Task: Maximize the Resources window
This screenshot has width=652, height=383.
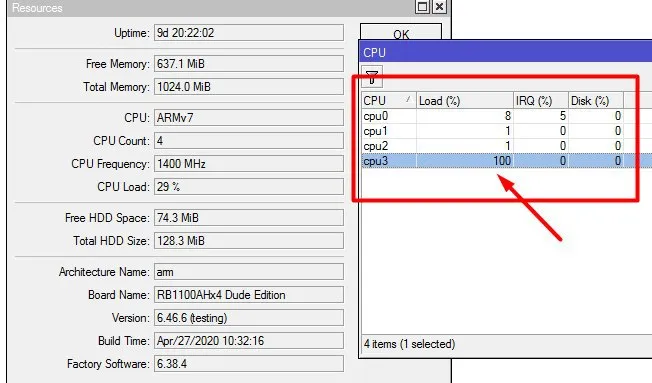Action: click(x=422, y=7)
